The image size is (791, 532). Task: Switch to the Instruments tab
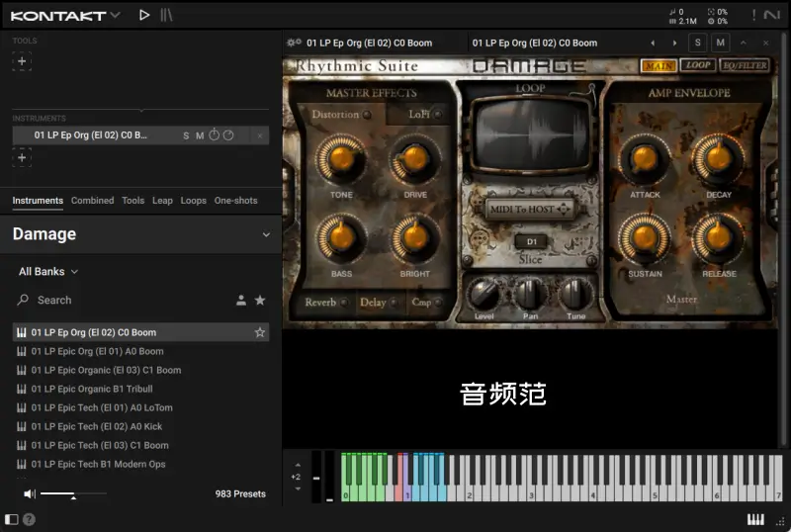(x=38, y=201)
